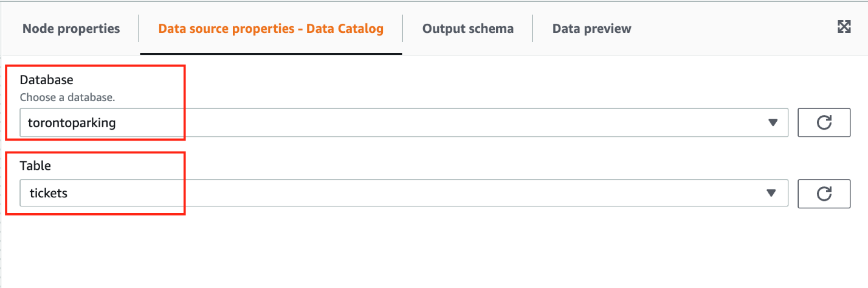Screen dimensions: 868x288
Task: Select the Data source properties - Data Catalog tab
Action: [270, 29]
